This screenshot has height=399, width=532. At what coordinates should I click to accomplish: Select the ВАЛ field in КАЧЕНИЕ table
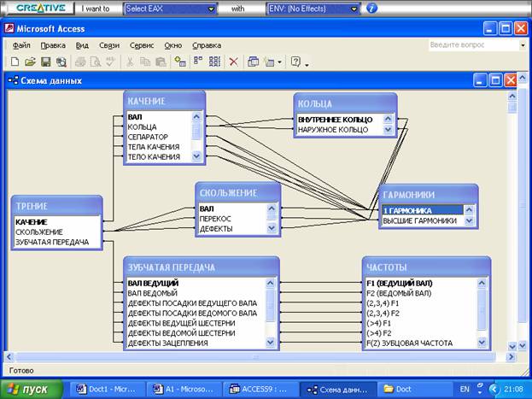coord(160,117)
